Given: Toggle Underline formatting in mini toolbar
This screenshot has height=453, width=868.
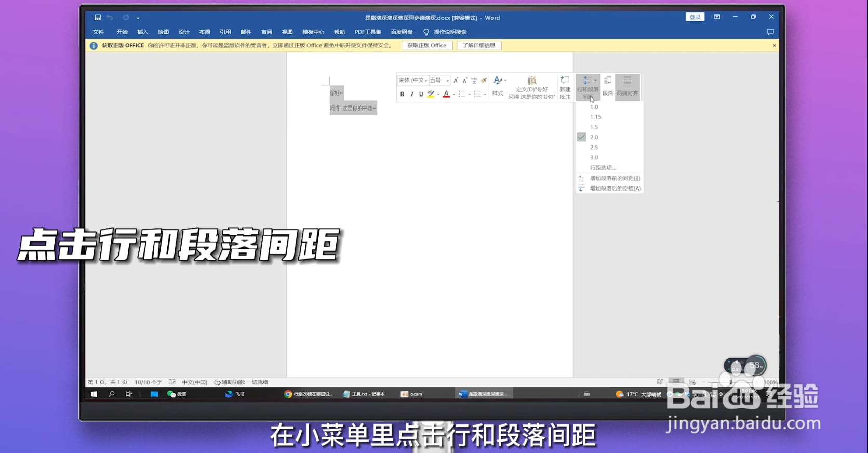Looking at the screenshot, I should (421, 94).
